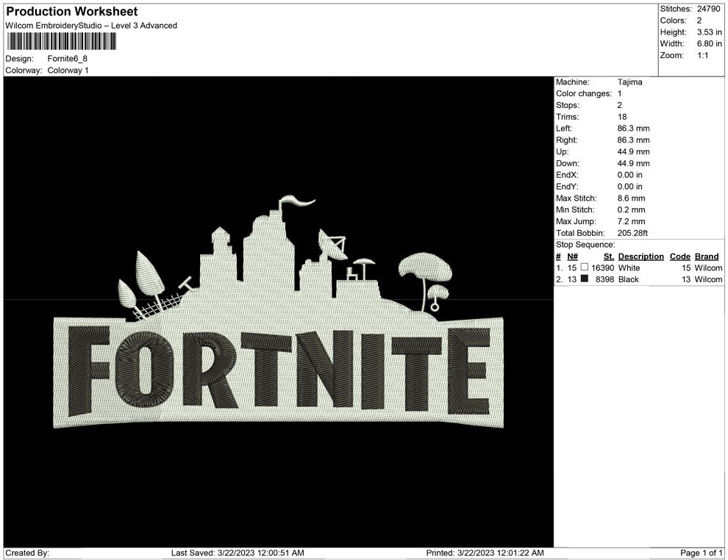Expand the Stop Sequence section
The height and width of the screenshot is (560, 728).
(x=584, y=244)
